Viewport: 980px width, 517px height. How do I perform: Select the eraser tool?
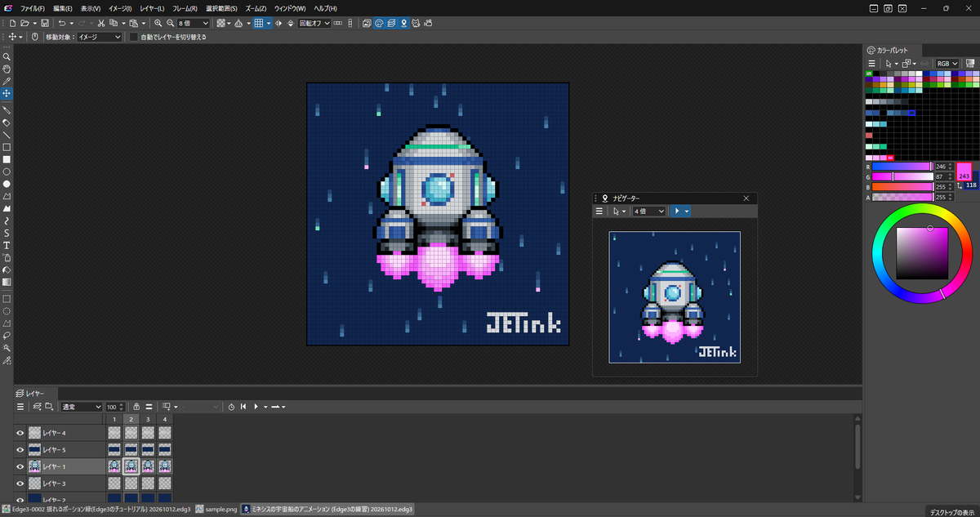[7, 123]
